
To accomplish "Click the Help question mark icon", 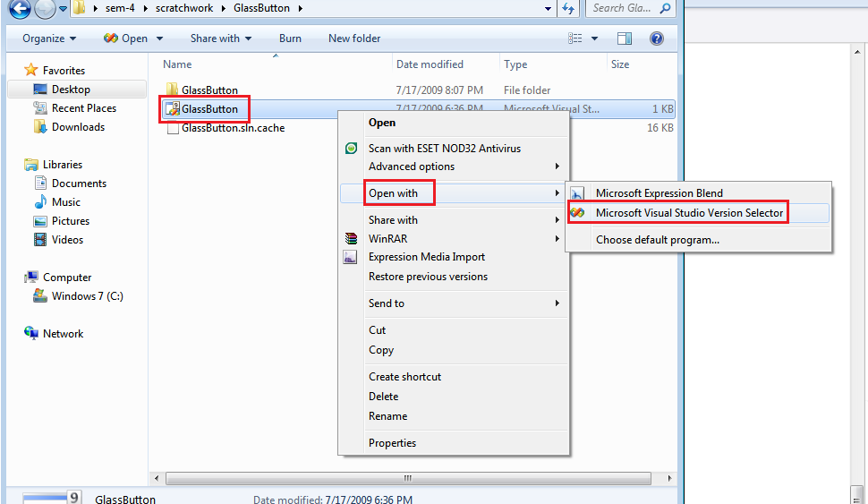I will click(x=656, y=38).
